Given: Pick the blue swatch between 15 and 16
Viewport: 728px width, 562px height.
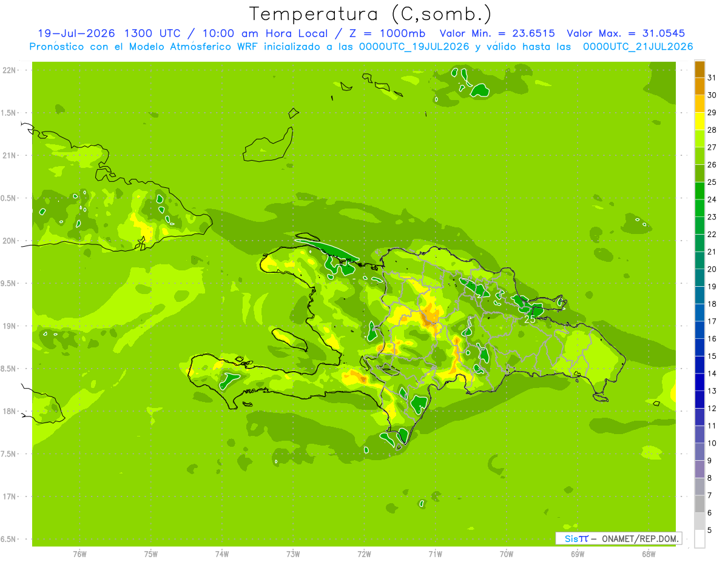Looking at the screenshot, I should coord(699,347).
